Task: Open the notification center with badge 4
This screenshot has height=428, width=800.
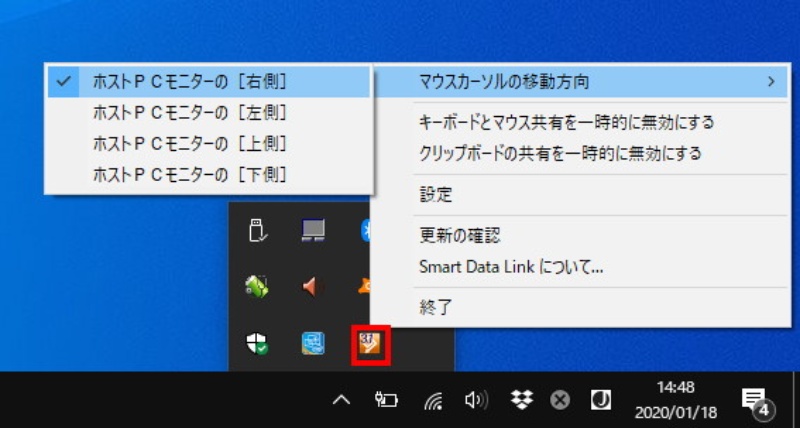Action: pos(758,402)
